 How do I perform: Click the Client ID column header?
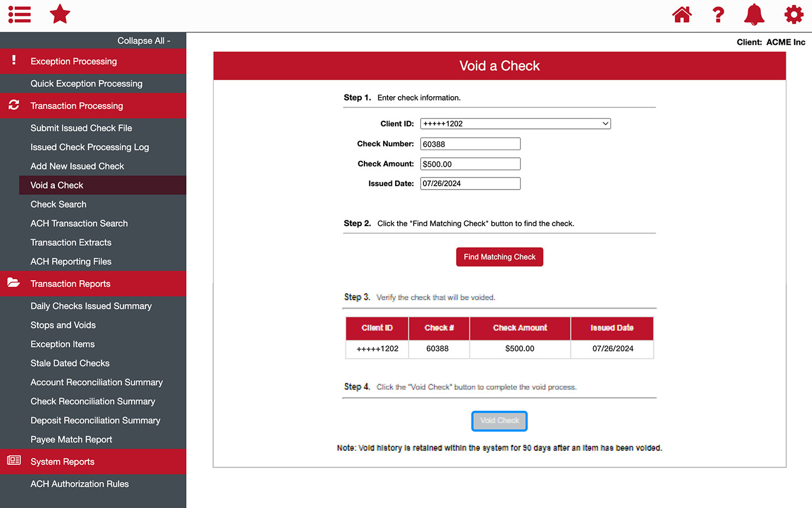[377, 328]
